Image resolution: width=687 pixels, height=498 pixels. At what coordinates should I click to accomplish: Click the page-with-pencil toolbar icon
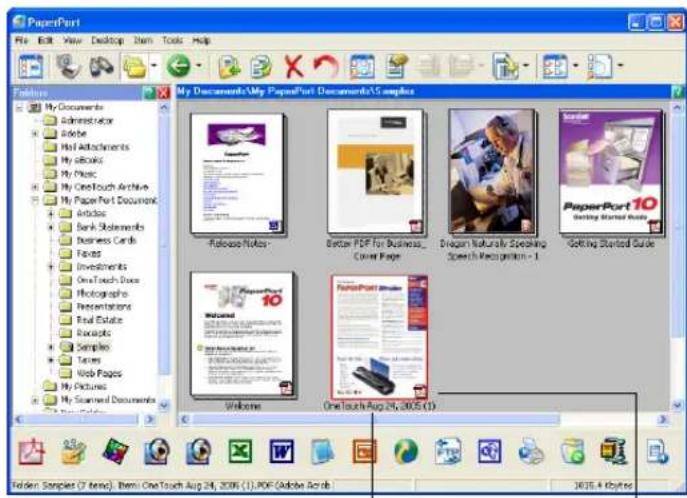[397, 67]
